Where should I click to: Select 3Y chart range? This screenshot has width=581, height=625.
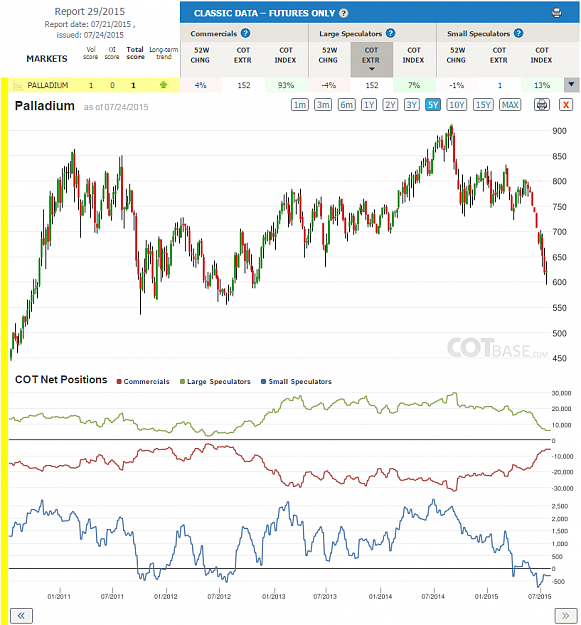(x=412, y=105)
